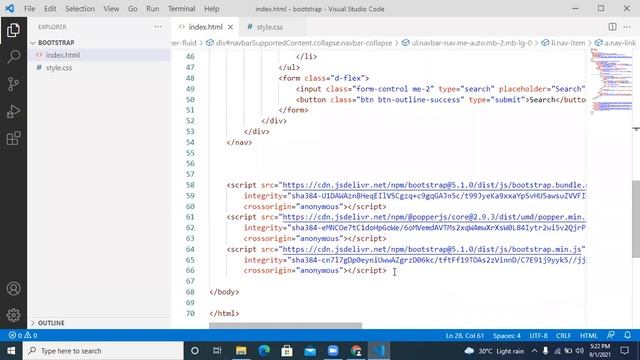Open notifications bell in status bar
Screen dimensions: 640x360
[x=627, y=336]
